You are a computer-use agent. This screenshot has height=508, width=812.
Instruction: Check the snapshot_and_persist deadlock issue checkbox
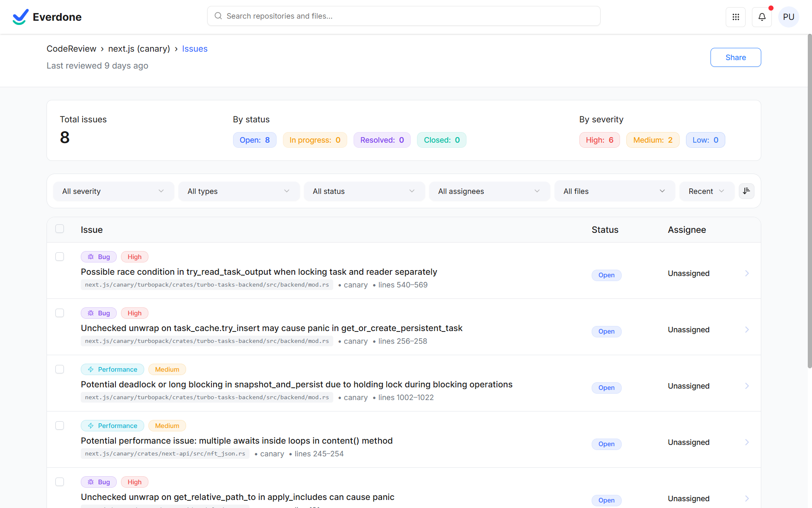pos(60,369)
